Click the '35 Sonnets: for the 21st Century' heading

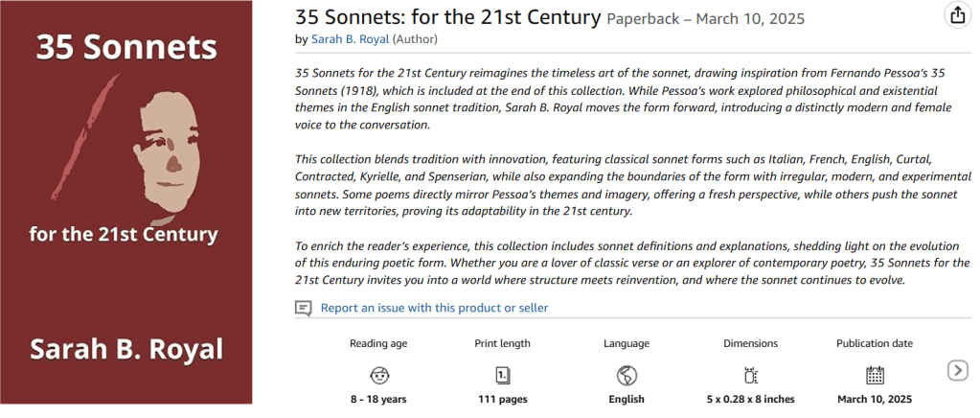447,17
